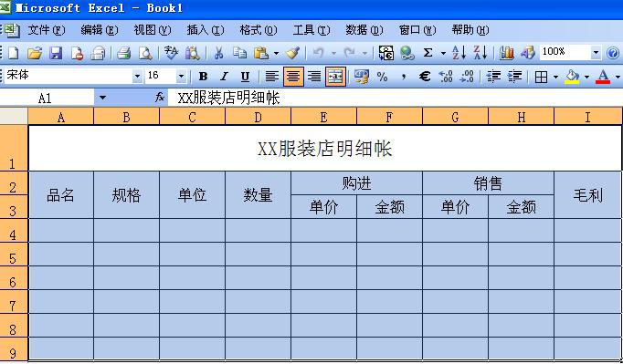Select the 毛利 header cell
This screenshot has height=364, width=623.
coord(587,195)
